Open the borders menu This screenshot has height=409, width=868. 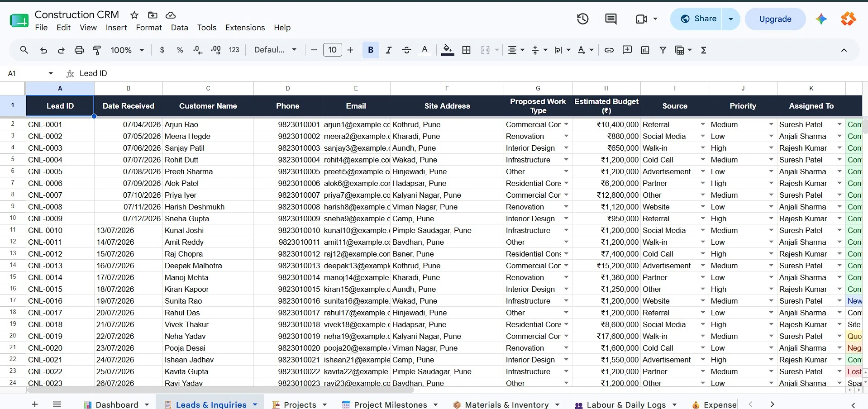467,50
